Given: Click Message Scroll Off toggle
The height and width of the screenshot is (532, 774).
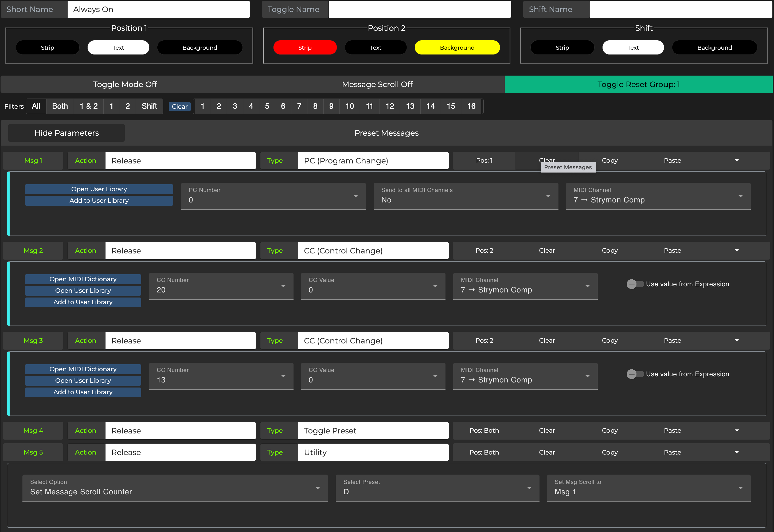Looking at the screenshot, I should (377, 84).
